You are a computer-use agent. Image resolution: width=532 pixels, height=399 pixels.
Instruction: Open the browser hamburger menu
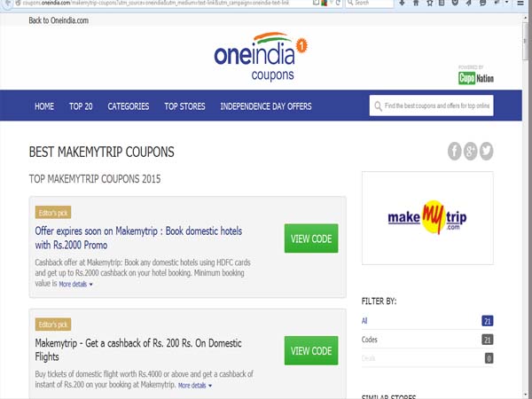coord(520,3)
